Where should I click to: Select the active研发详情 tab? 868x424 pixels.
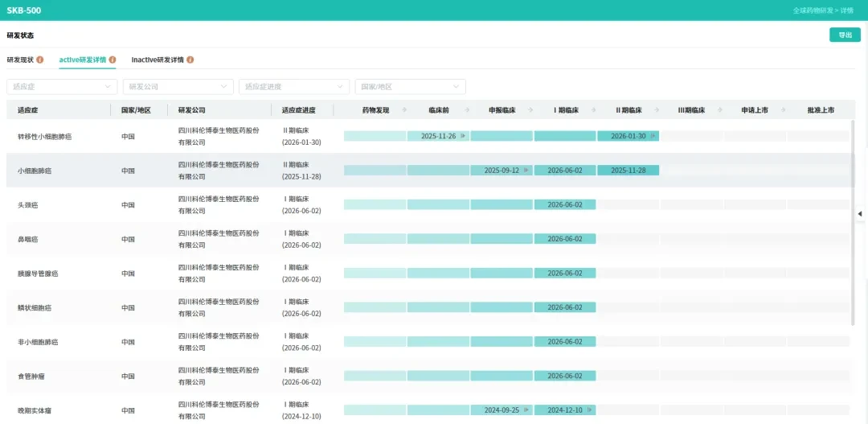(83, 60)
